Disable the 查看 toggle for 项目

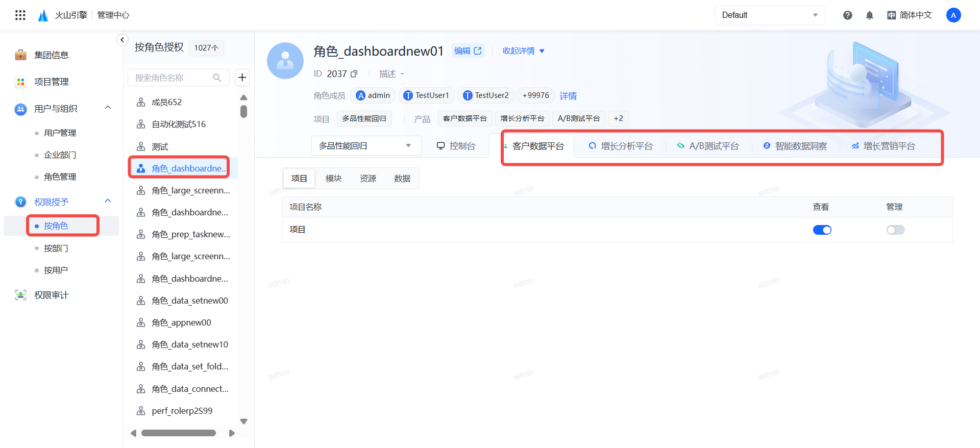(822, 230)
